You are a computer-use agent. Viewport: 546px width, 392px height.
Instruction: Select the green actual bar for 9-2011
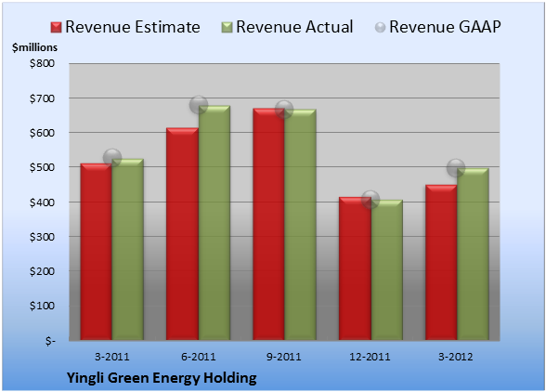301,225
